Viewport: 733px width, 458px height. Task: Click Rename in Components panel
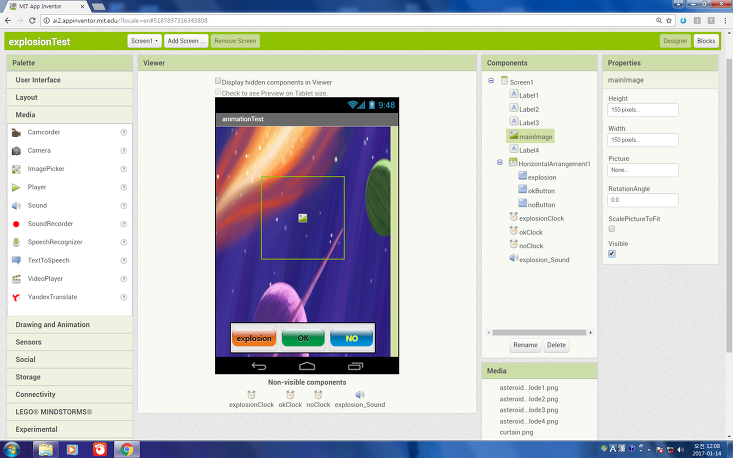(525, 345)
